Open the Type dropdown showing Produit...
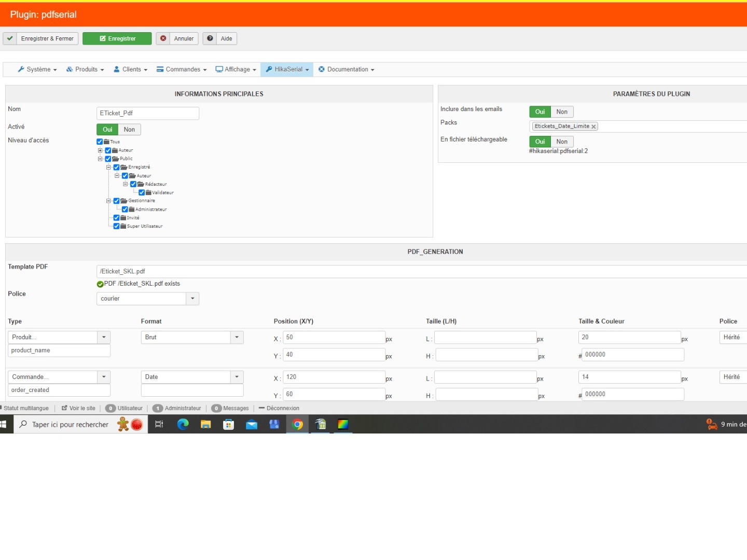 [59, 337]
